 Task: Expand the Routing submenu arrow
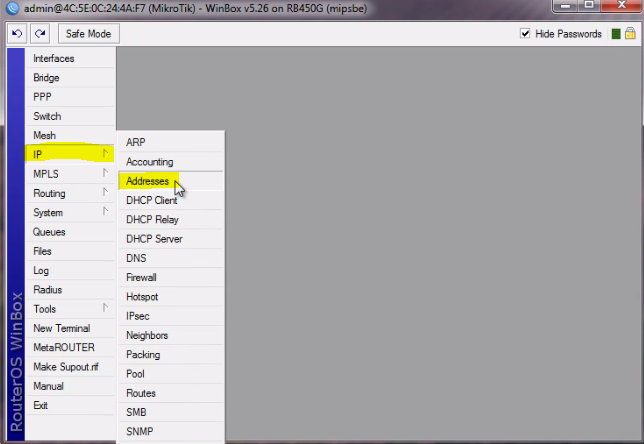point(105,192)
